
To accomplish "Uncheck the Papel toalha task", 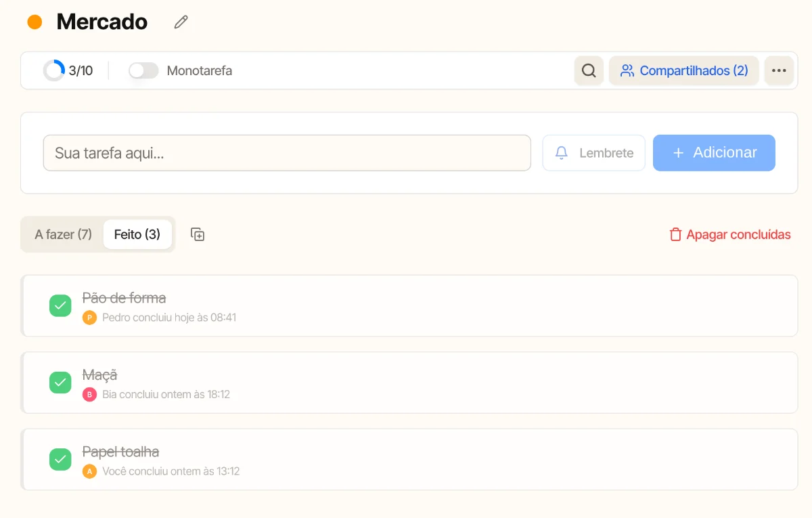I will click(x=60, y=459).
